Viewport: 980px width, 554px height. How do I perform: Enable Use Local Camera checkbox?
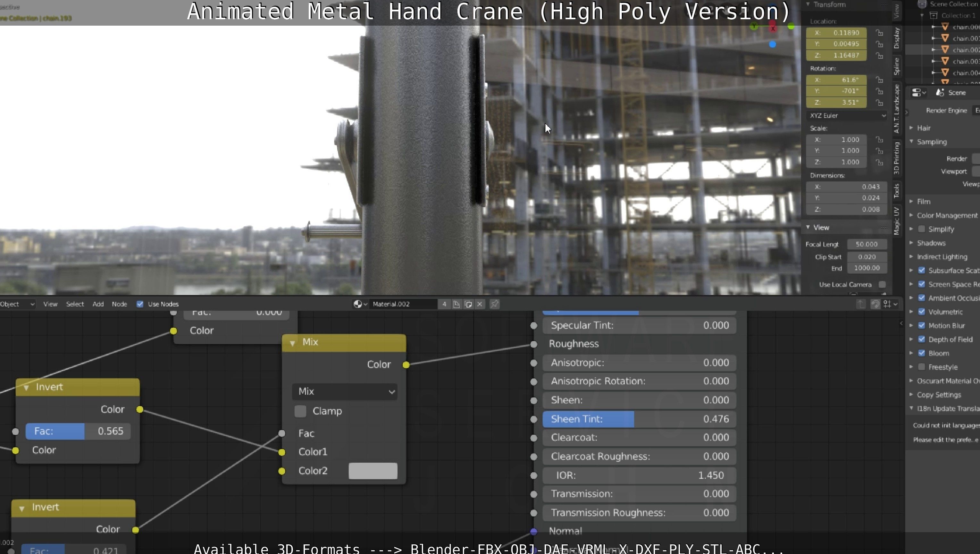pyautogui.click(x=882, y=285)
